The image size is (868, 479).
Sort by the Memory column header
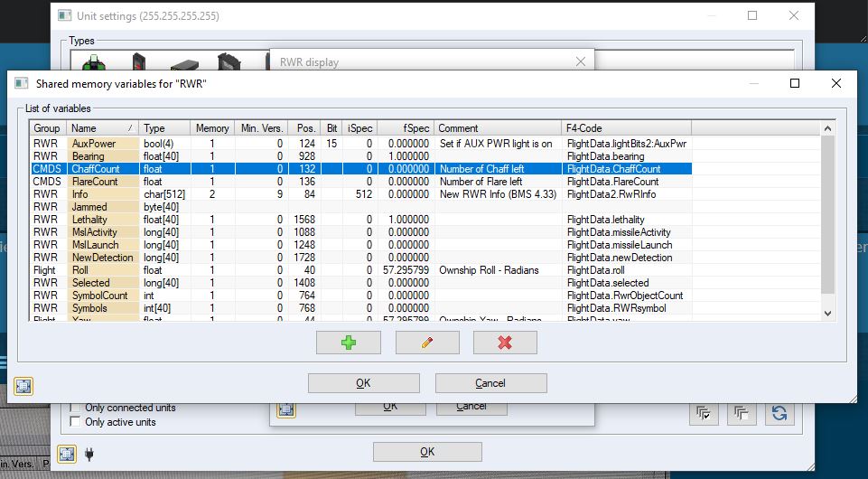pos(212,128)
